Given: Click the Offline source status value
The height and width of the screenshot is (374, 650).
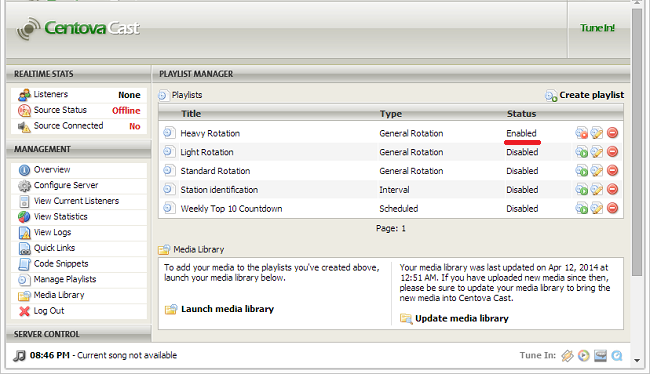Looking at the screenshot, I should click(126, 111).
